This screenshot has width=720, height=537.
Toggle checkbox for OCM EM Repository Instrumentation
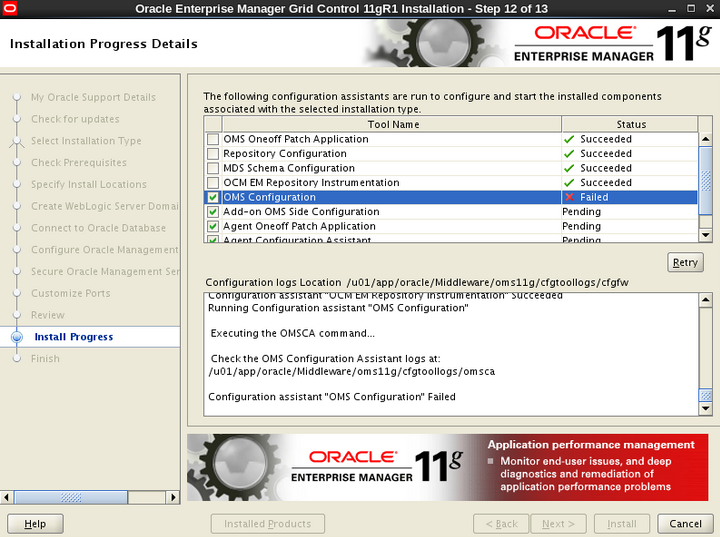click(213, 183)
